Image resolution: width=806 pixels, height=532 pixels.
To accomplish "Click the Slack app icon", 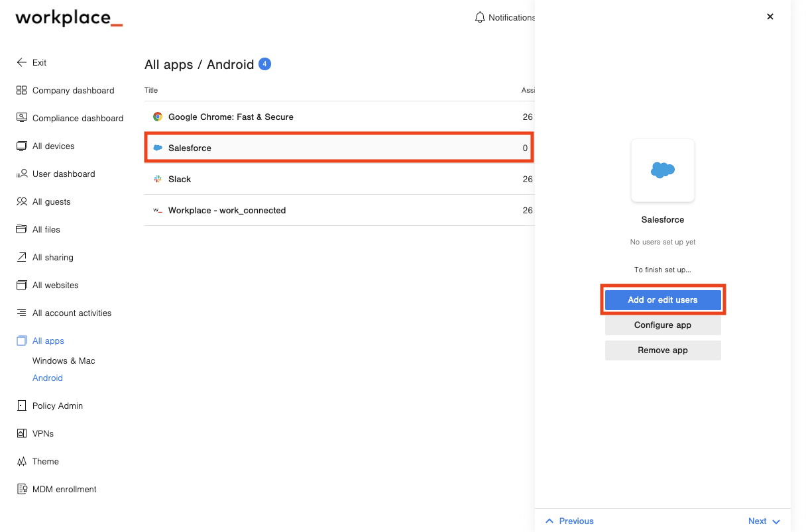I will tap(158, 179).
